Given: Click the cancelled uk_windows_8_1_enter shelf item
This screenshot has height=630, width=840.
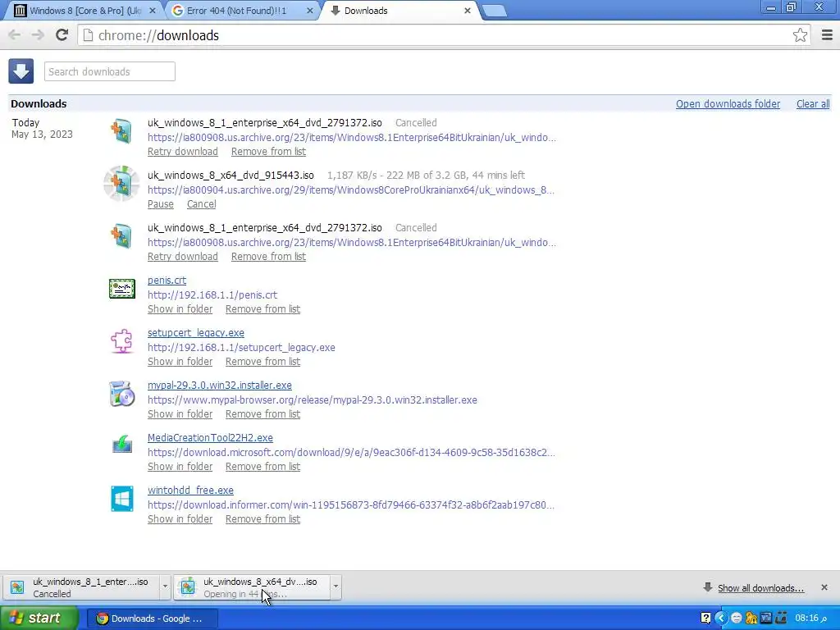Looking at the screenshot, I should pyautogui.click(x=81, y=587).
